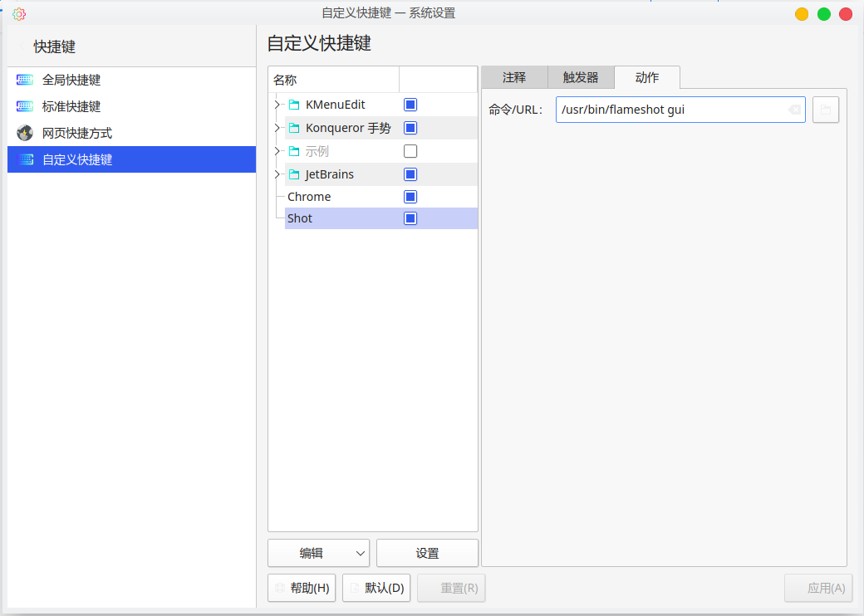Open the 编辑 dropdown menu
This screenshot has width=864, height=616.
coord(318,553)
